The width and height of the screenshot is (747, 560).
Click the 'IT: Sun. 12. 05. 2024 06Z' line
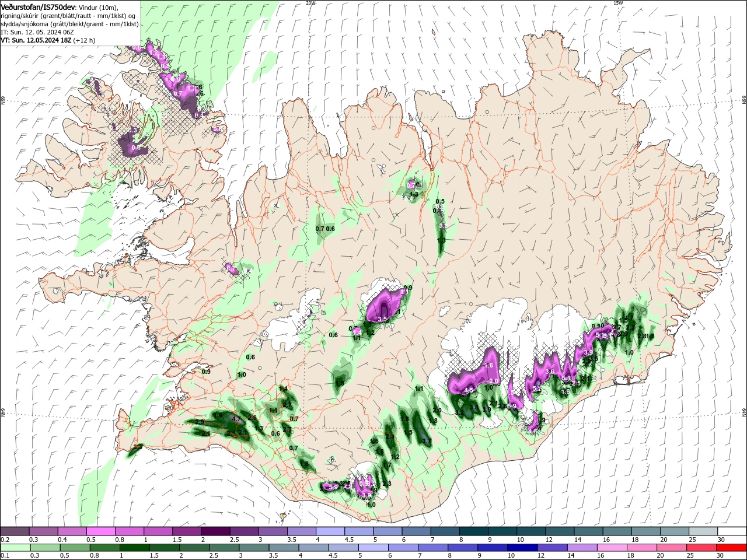tap(36, 32)
